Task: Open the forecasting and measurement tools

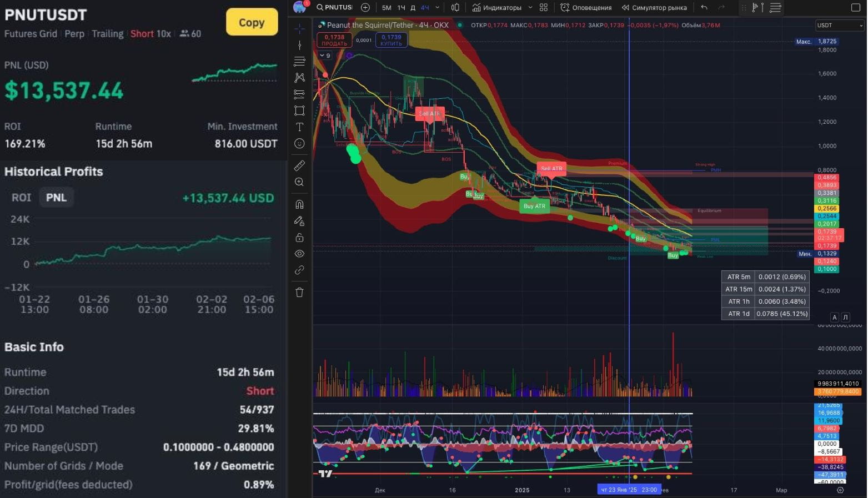Action: (x=299, y=94)
